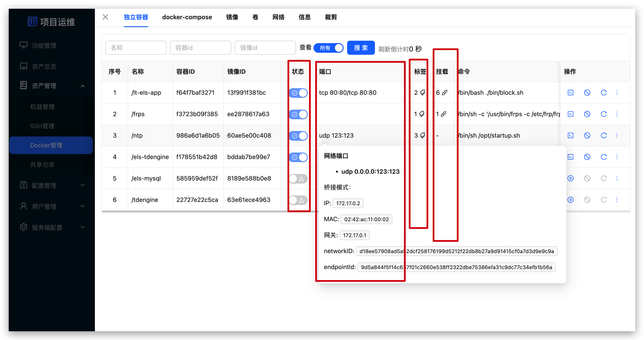
Task: Click tag icon in ntp row
Action: pyautogui.click(x=423, y=136)
